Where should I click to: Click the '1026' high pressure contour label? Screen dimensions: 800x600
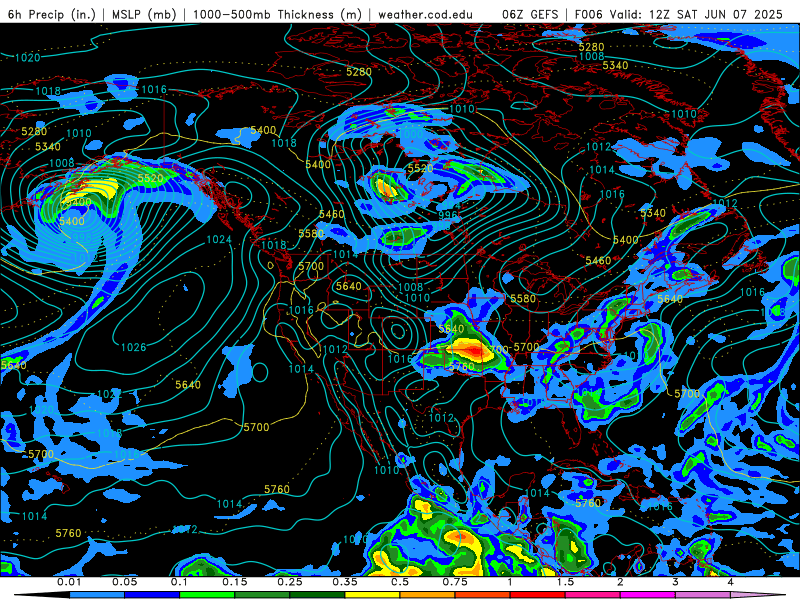pyautogui.click(x=134, y=347)
